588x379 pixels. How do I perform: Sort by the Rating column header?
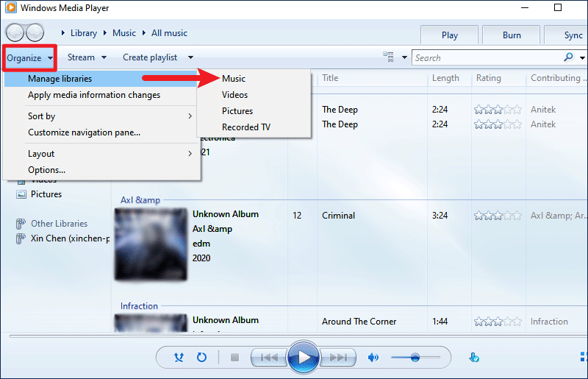pos(499,78)
